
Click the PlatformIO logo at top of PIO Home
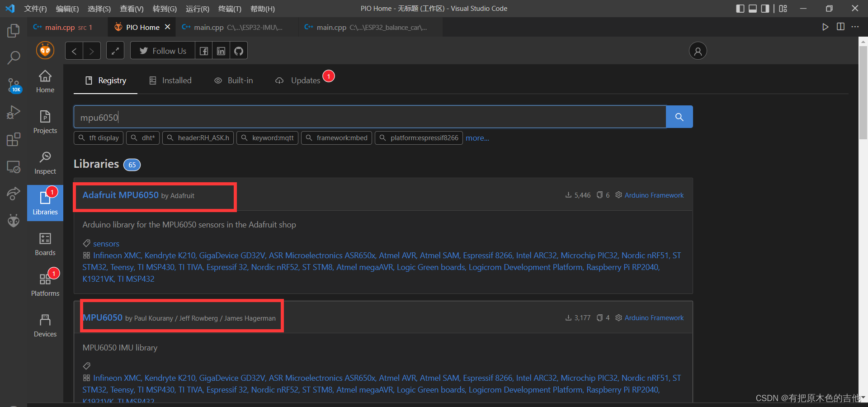click(45, 50)
